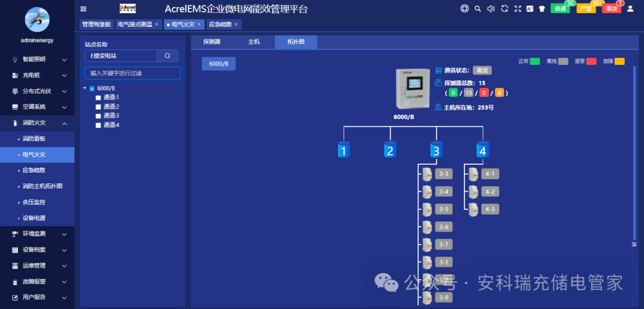Check the 通道:4 checkbox

98,126
